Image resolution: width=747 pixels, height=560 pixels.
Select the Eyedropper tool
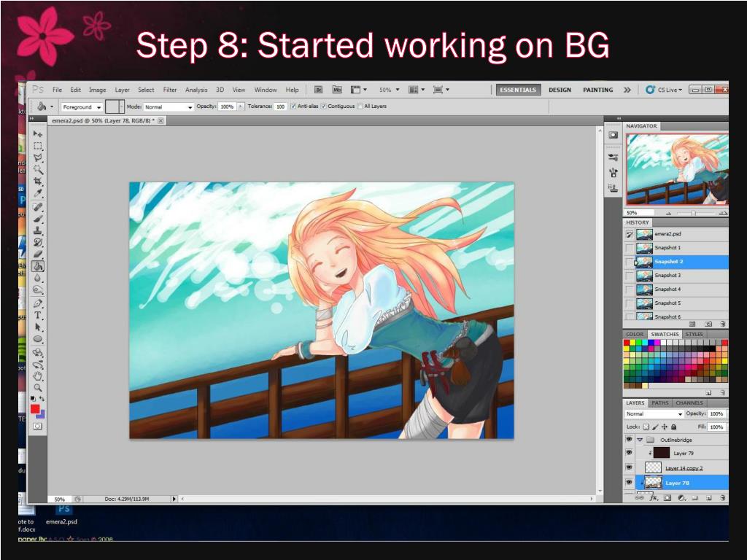click(38, 194)
